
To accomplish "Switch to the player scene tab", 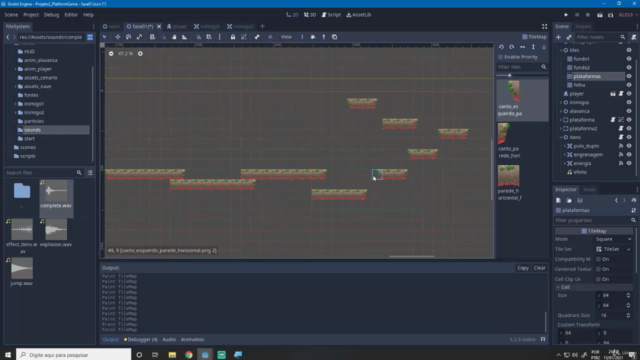I will pos(177,27).
